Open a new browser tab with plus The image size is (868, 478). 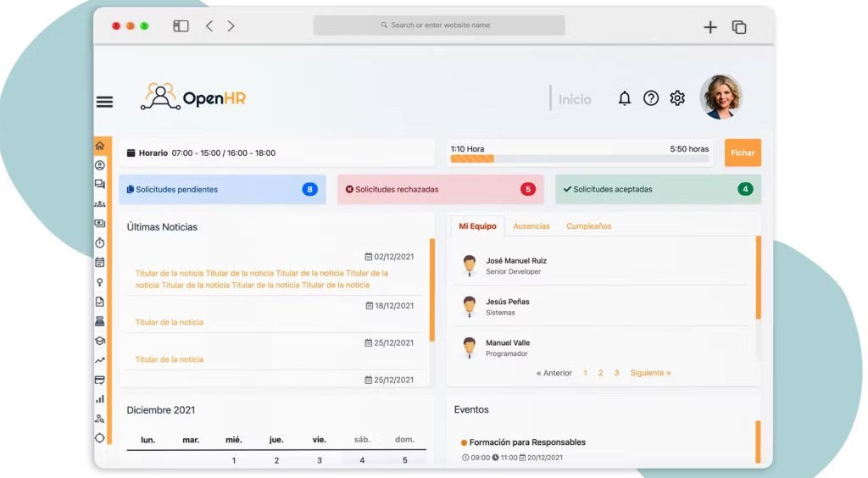point(710,27)
